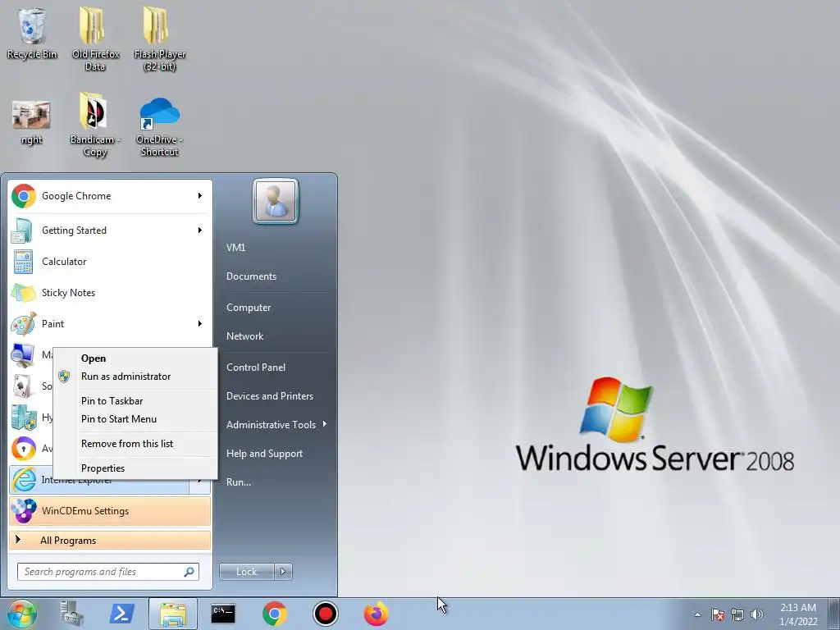The height and width of the screenshot is (630, 840).
Task: Open Devices and Printers
Action: (269, 396)
